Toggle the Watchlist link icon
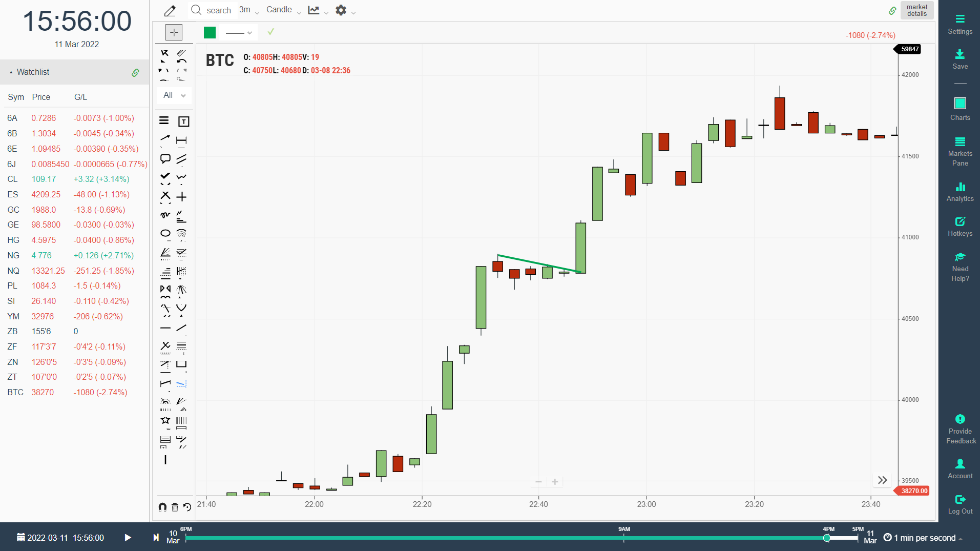980x551 pixels. (135, 72)
